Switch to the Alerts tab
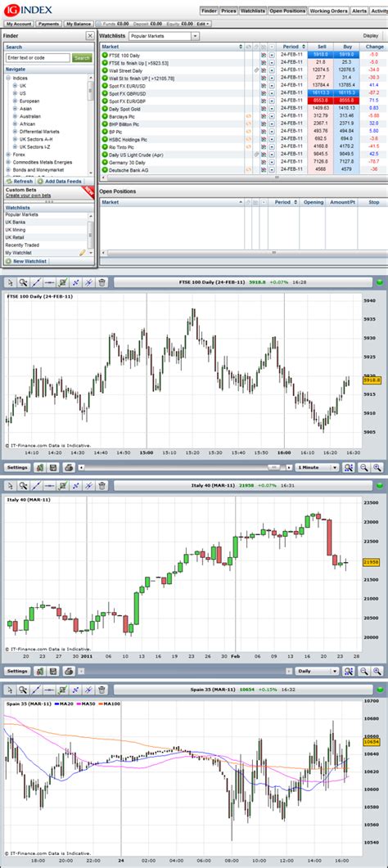The width and height of the screenshot is (388, 868). [x=359, y=11]
